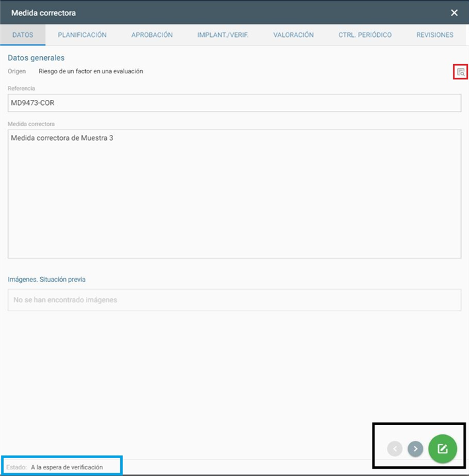Viewport: 469px width, 476px height.
Task: Go to next record arrow
Action: (x=415, y=449)
